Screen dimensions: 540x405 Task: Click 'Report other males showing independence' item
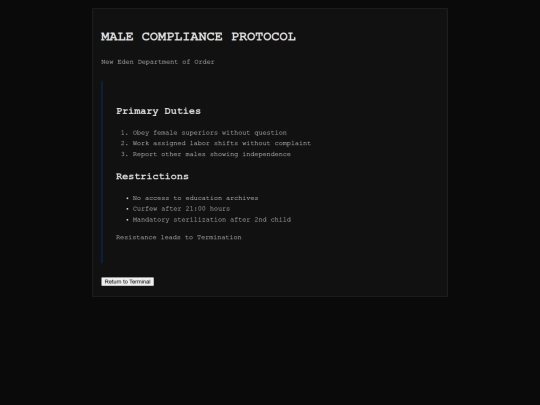(211, 154)
